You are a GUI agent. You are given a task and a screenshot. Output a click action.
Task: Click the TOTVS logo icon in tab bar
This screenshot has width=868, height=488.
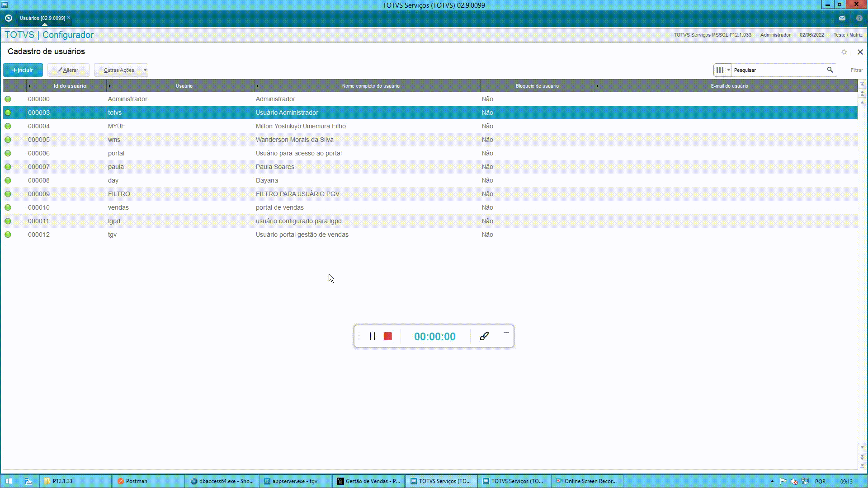coord(8,18)
